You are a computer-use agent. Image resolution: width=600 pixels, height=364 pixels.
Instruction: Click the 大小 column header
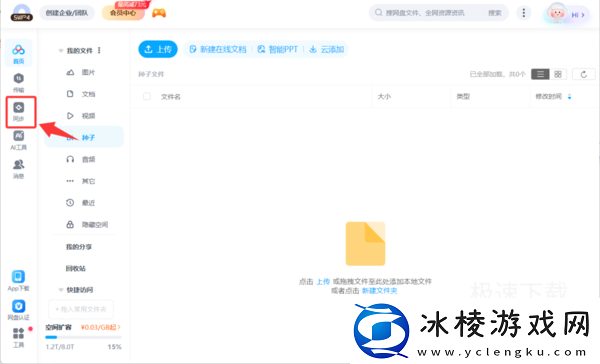(384, 96)
